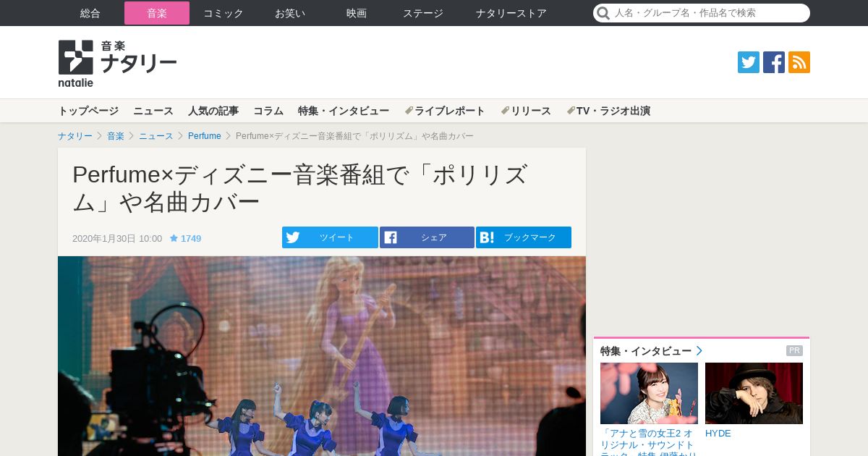
Task: Open ニュース in the navigation bar
Action: pyautogui.click(x=153, y=111)
